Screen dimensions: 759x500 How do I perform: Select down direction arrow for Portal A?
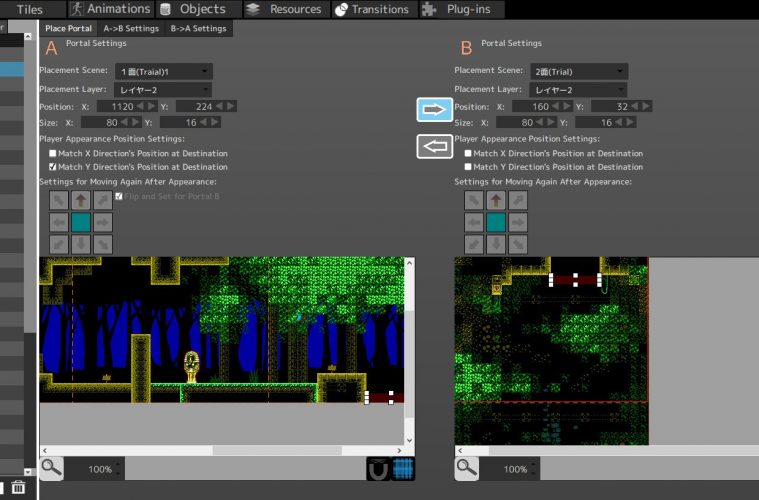click(81, 244)
